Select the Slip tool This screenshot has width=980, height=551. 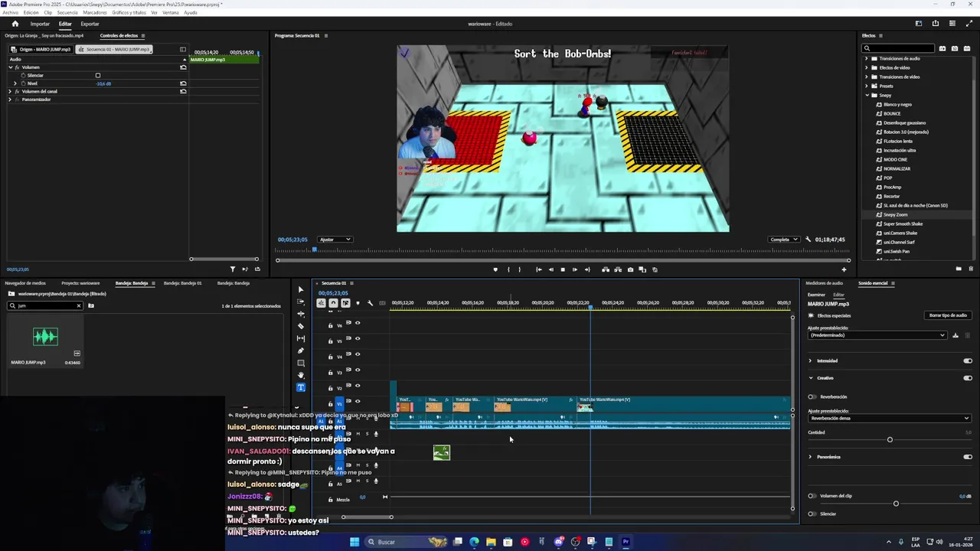click(x=300, y=338)
